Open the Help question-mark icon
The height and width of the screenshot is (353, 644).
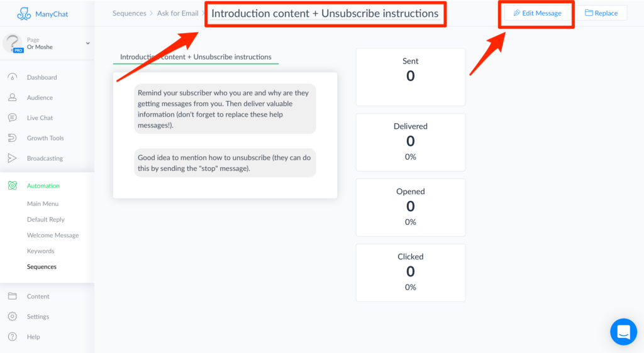[13, 337]
